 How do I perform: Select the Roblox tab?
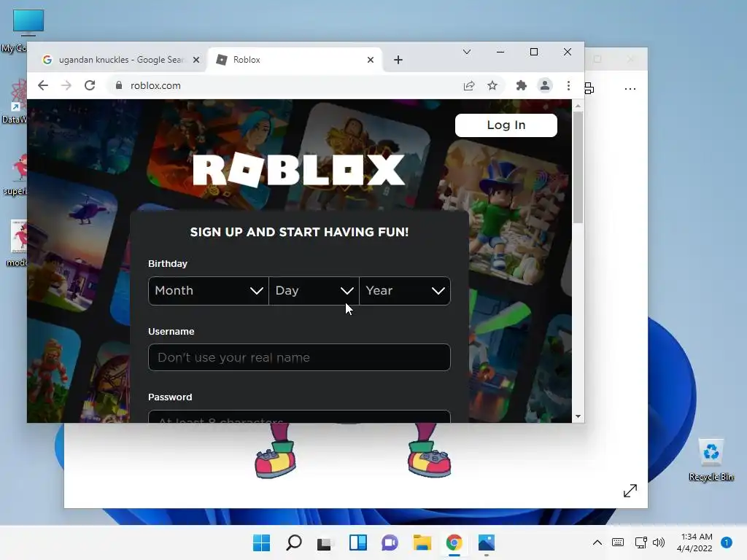point(295,60)
